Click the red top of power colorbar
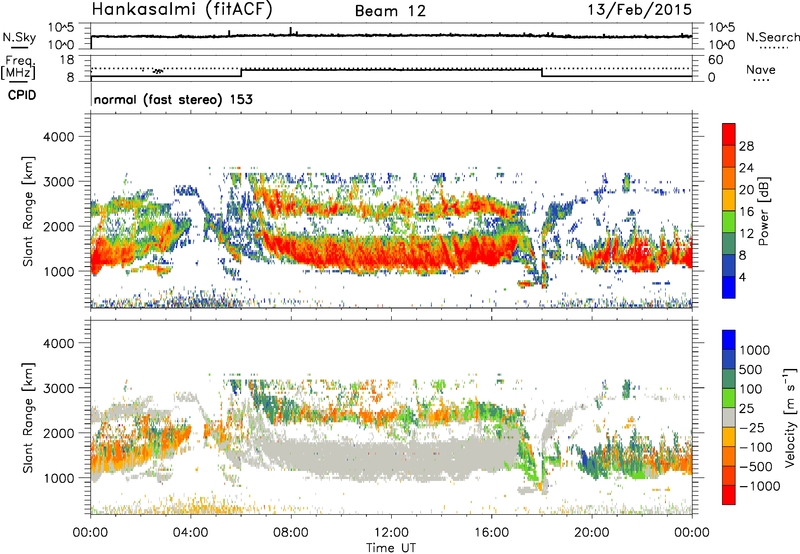 tap(729, 134)
